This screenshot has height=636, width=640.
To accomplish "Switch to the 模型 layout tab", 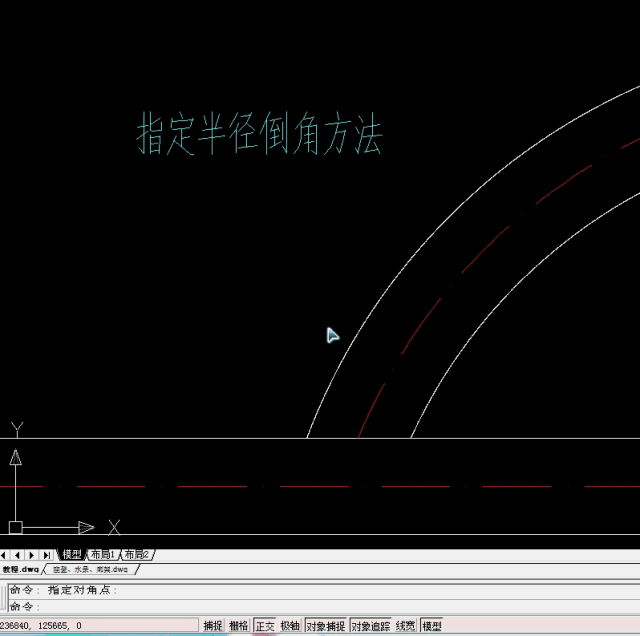I will click(72, 554).
